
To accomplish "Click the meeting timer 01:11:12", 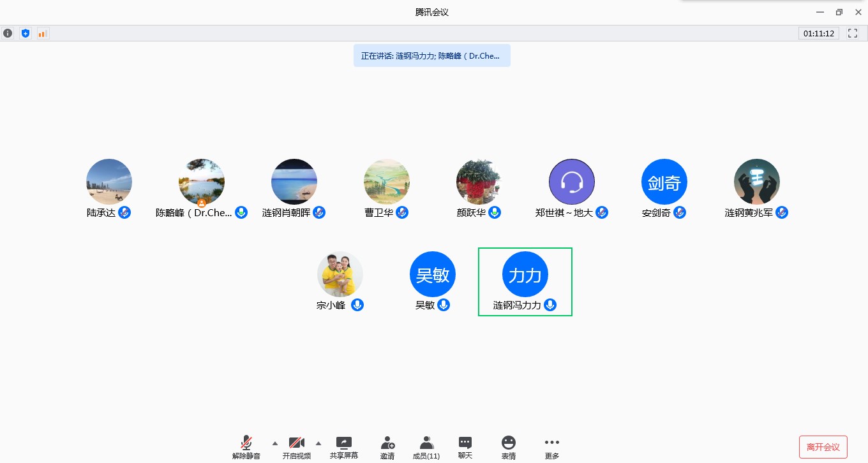I will click(x=818, y=33).
